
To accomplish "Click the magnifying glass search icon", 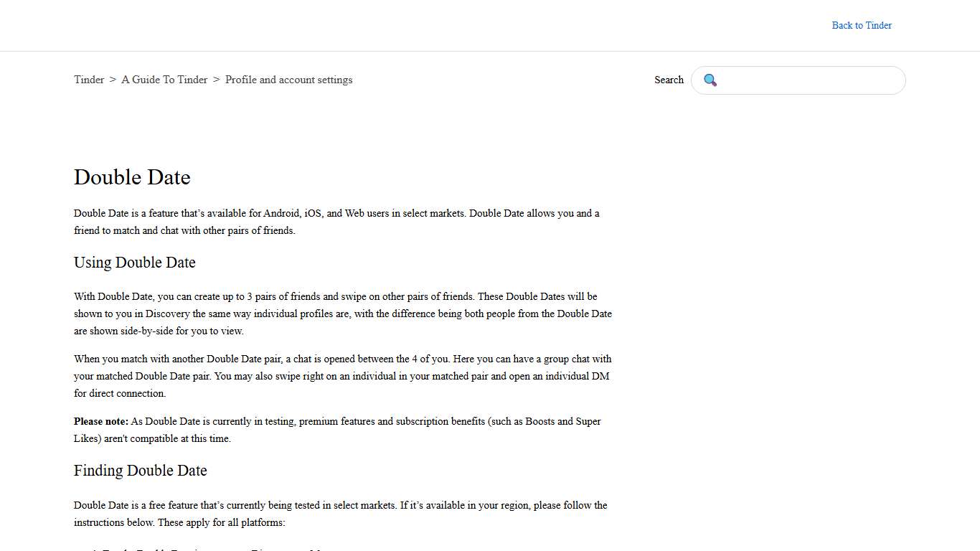I will (710, 80).
